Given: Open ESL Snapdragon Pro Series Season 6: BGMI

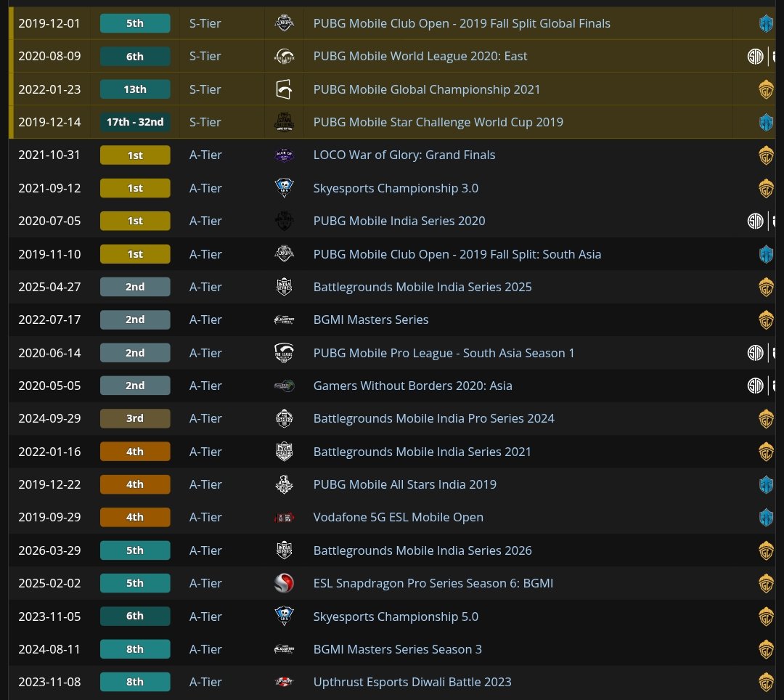Looking at the screenshot, I should click(433, 584).
